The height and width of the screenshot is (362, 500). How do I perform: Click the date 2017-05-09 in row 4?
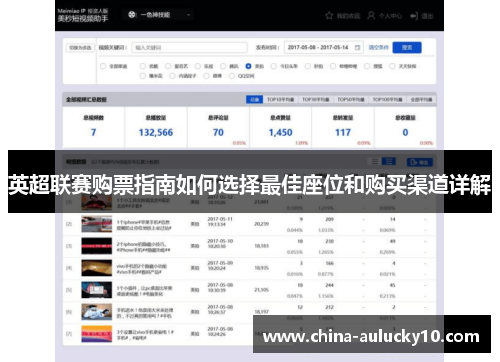coord(220,263)
